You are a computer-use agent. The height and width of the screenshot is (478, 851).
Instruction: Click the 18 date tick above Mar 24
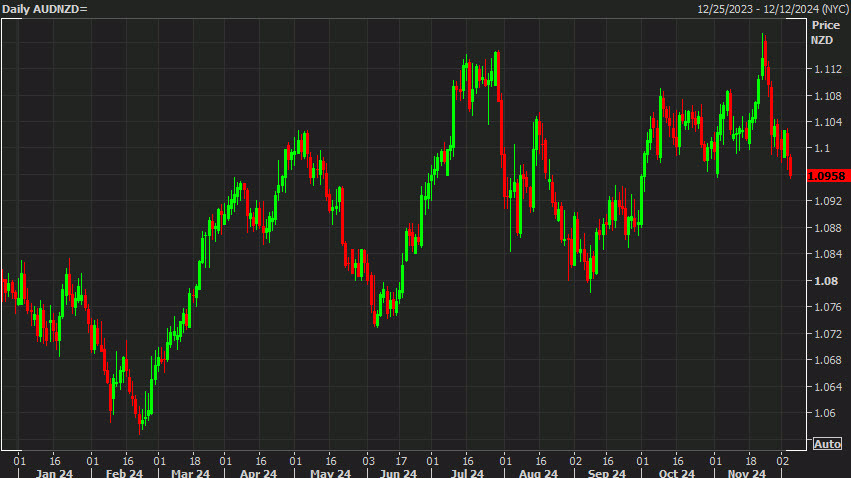(x=195, y=461)
